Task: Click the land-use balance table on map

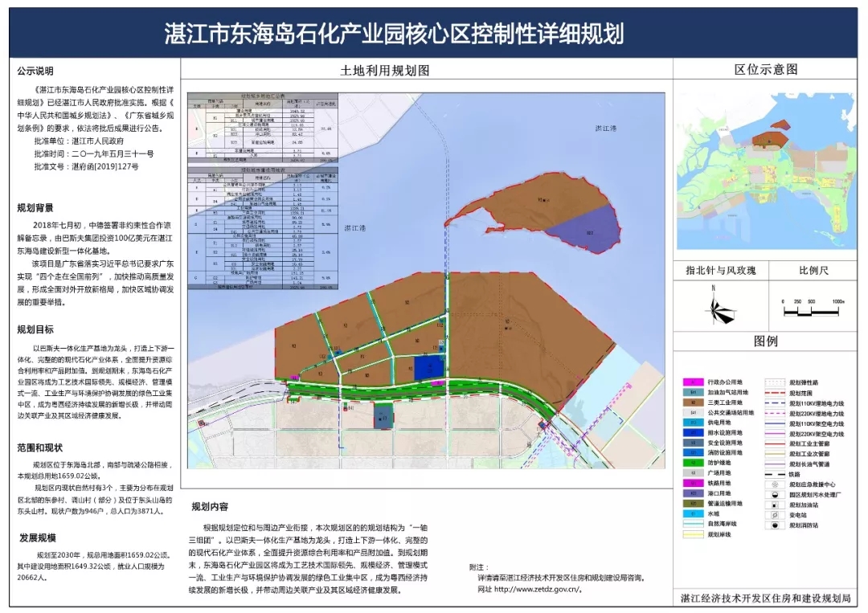Action: (x=263, y=191)
